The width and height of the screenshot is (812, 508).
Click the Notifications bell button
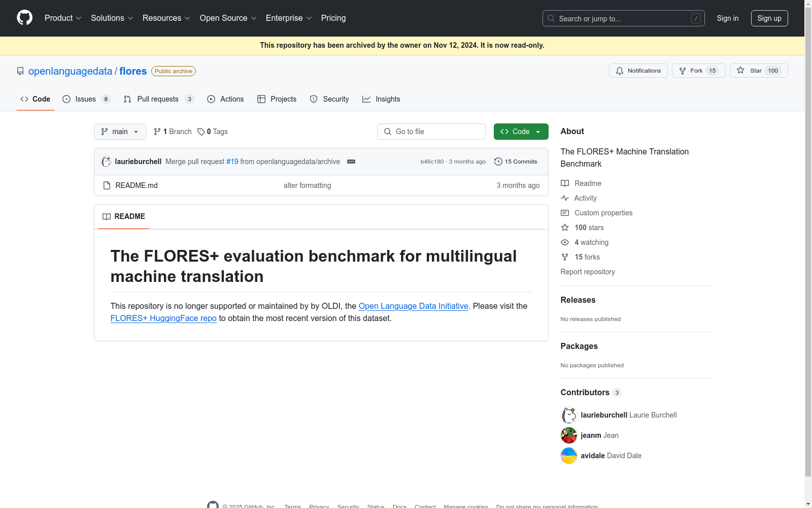(638, 71)
